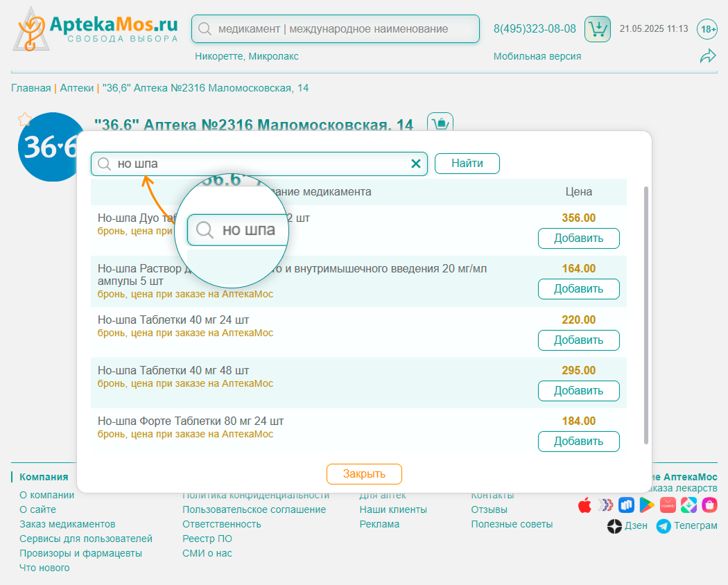
Task: Add Но-шпа Таблетки 40 мг 24 шт
Action: pyautogui.click(x=578, y=340)
